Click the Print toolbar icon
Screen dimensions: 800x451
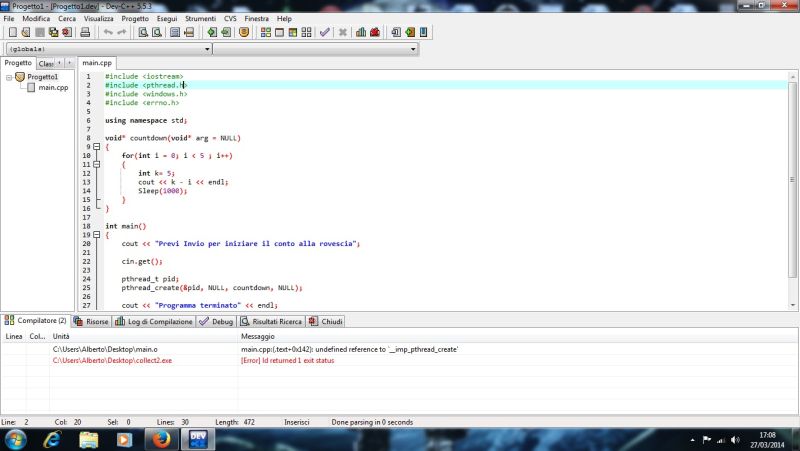coord(85,32)
